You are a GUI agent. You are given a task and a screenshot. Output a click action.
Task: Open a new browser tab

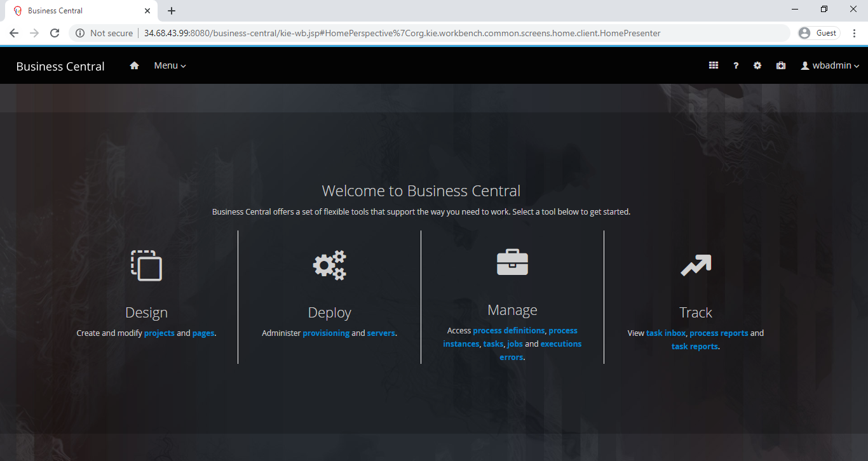click(172, 11)
